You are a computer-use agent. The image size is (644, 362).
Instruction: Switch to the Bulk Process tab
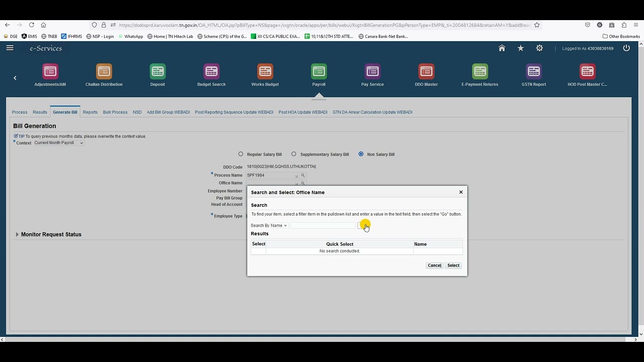click(x=115, y=112)
